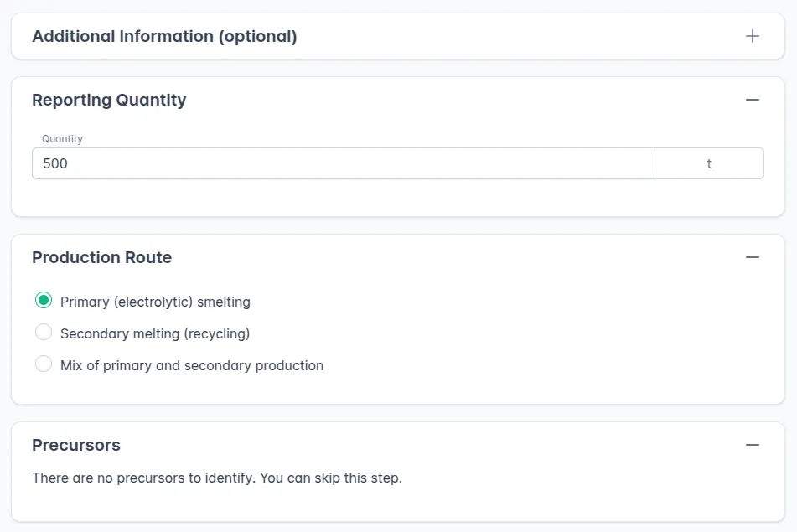
Task: Click the blank area of Additional Information bar
Action: click(x=520, y=36)
